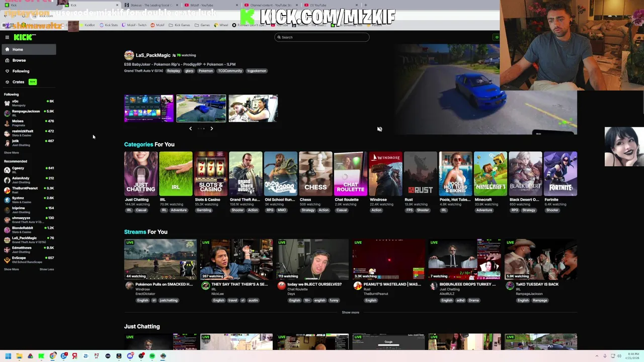
Task: Open Following in the sidebar
Action: (28, 71)
